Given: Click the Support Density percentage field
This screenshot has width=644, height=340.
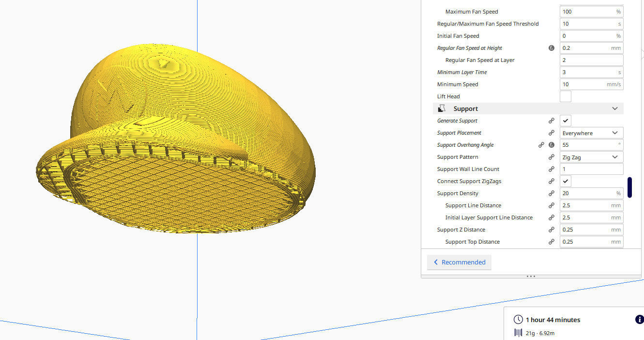Looking at the screenshot, I should pos(591,193).
